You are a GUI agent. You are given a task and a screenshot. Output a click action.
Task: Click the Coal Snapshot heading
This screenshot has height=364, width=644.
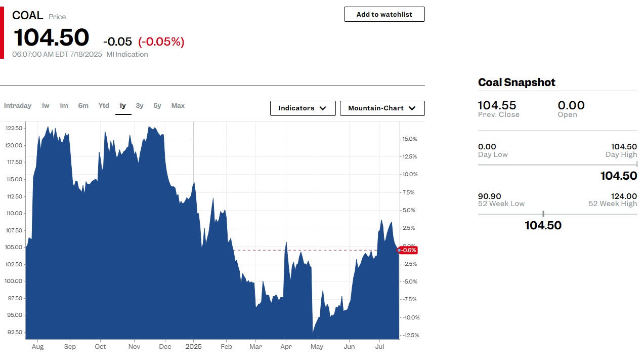point(517,83)
